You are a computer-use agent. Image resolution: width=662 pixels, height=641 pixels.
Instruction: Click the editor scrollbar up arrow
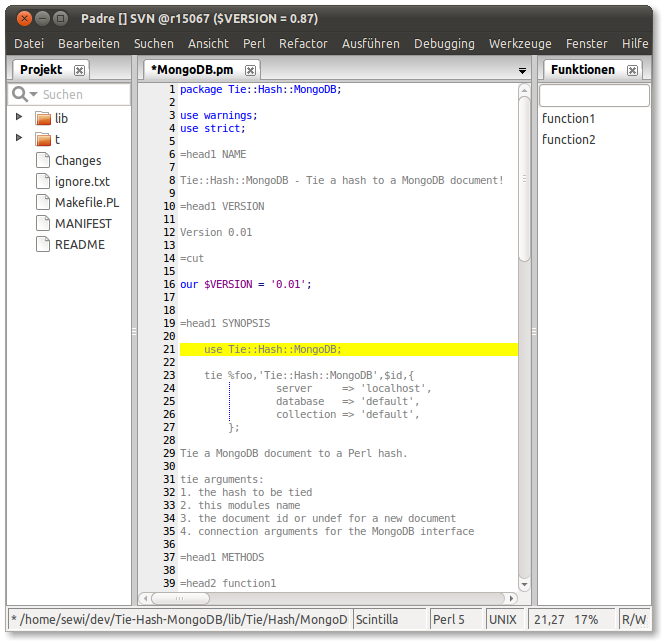[x=524, y=90]
